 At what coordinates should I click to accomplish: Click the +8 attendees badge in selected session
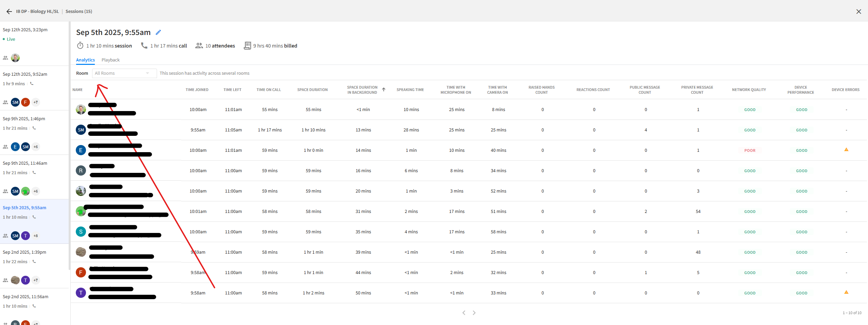point(36,236)
